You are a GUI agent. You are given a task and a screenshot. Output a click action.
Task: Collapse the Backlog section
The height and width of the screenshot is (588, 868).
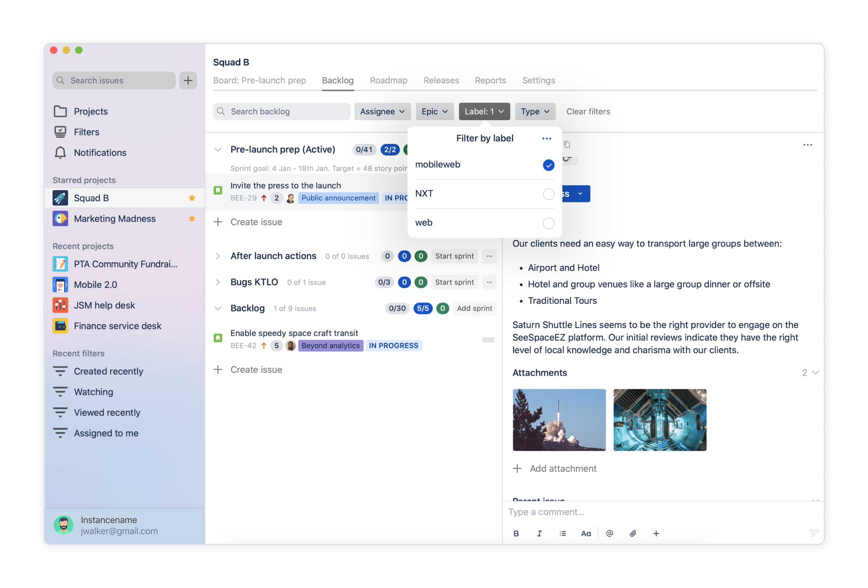(218, 308)
